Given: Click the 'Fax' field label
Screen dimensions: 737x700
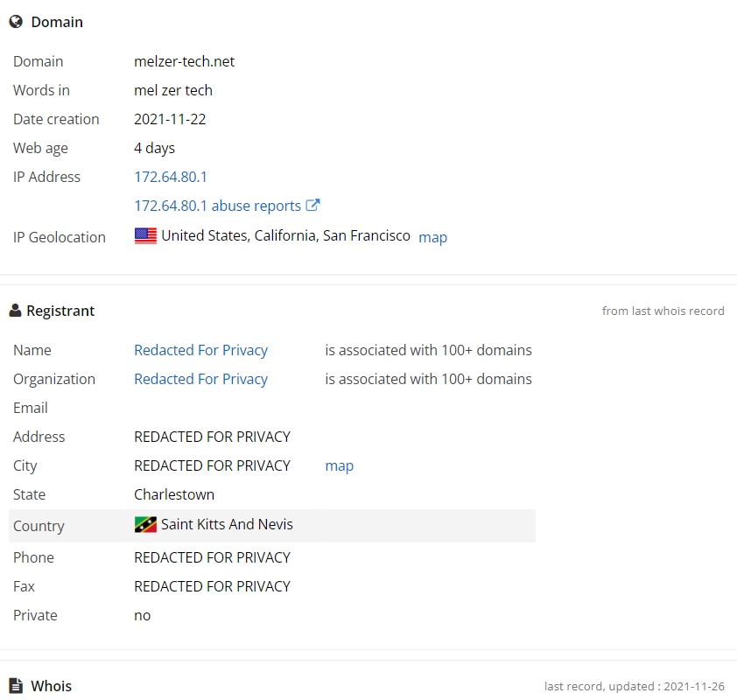Looking at the screenshot, I should pos(24,586).
